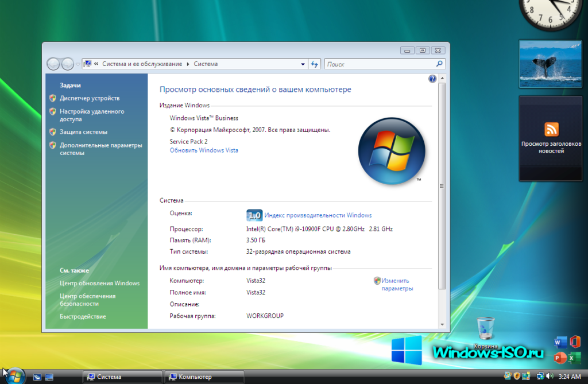Open recent pages dropdown beside nav arrows
The width and height of the screenshot is (588, 384).
[78, 64]
